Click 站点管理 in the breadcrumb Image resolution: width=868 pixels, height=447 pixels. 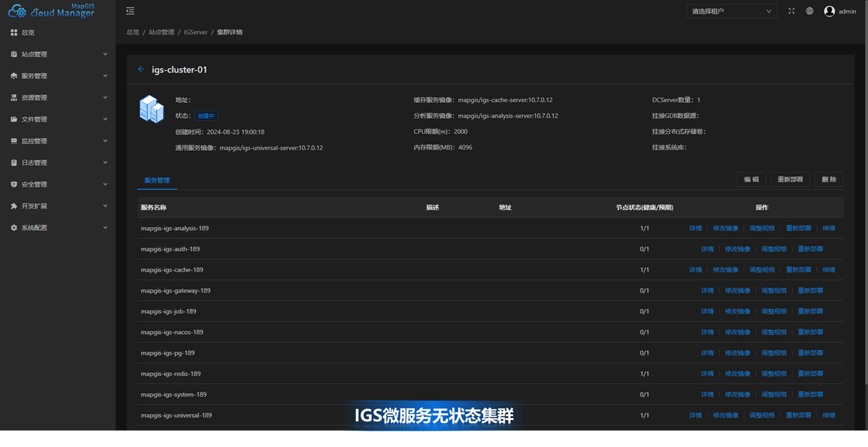click(x=162, y=32)
